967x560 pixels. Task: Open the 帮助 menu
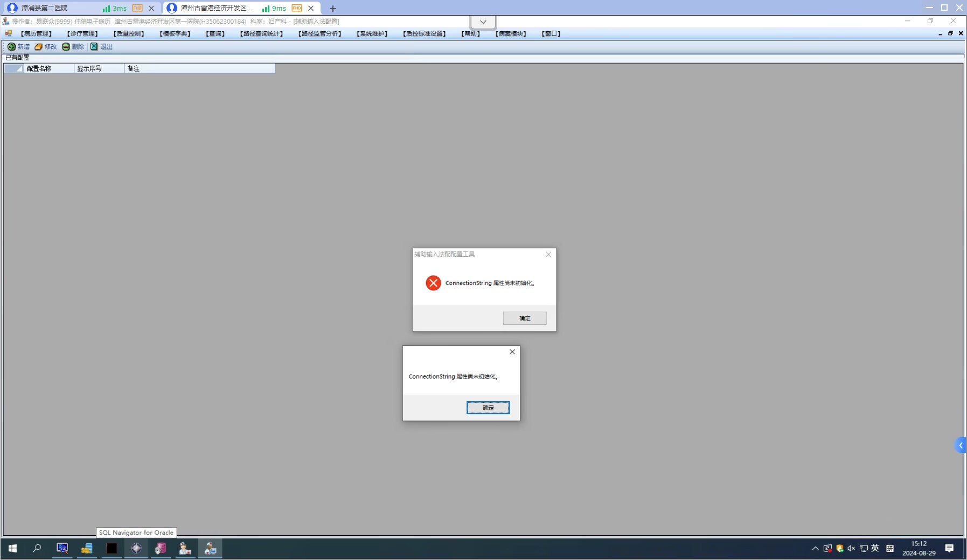pos(471,33)
